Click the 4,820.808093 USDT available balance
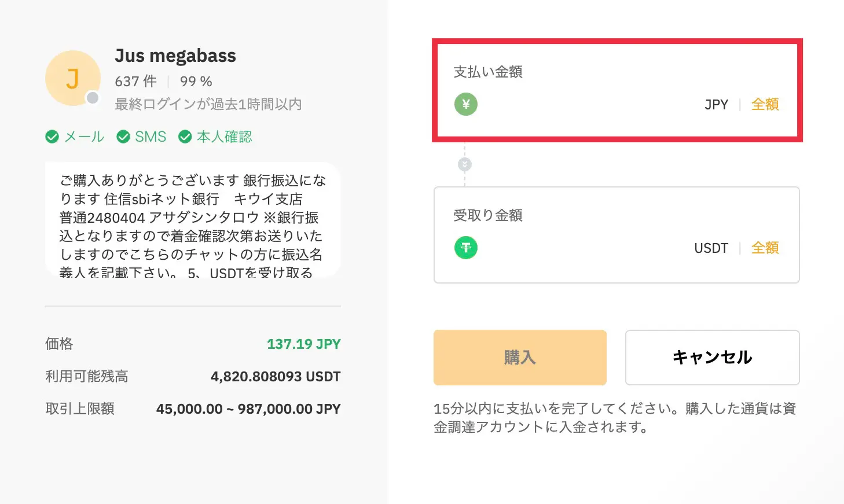The image size is (844, 504). (x=276, y=377)
